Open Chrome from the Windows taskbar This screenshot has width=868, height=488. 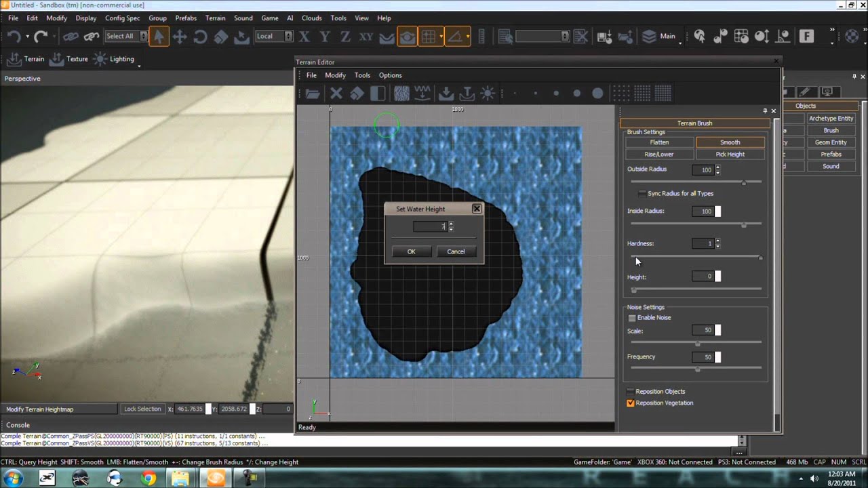(148, 479)
